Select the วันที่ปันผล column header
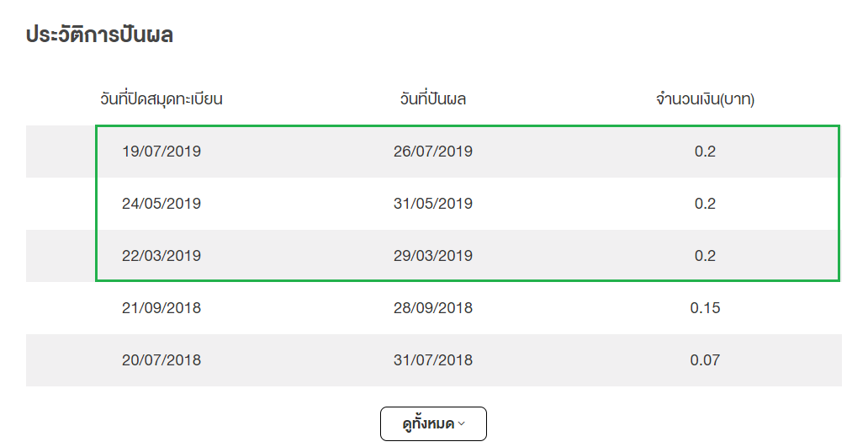 coord(433,99)
